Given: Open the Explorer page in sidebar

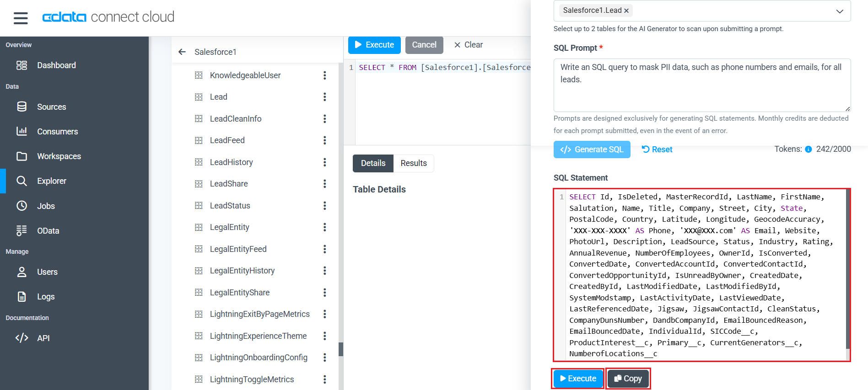Looking at the screenshot, I should click(x=51, y=181).
